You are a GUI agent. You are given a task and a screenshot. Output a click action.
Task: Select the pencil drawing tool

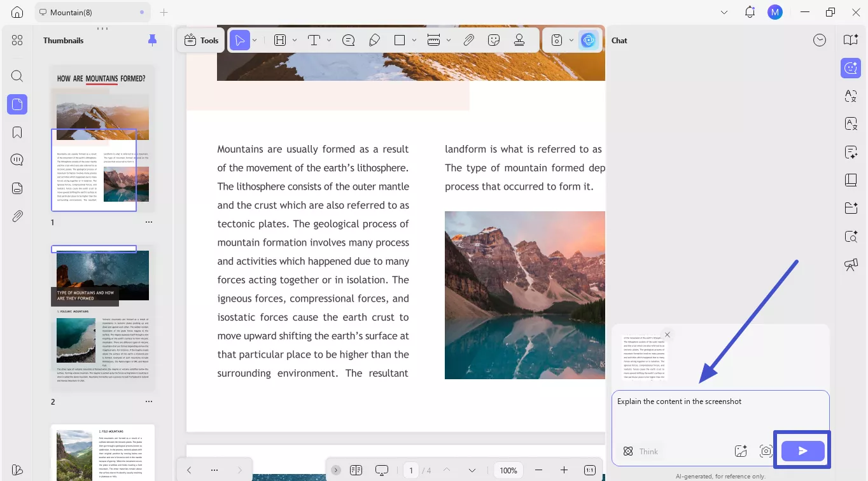[374, 40]
